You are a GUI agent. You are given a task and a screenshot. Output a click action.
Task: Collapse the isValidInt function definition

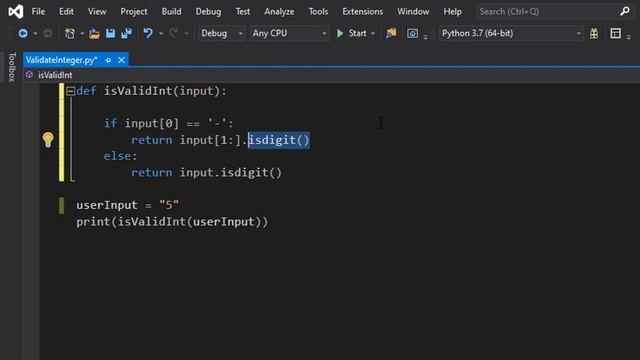tap(70, 91)
